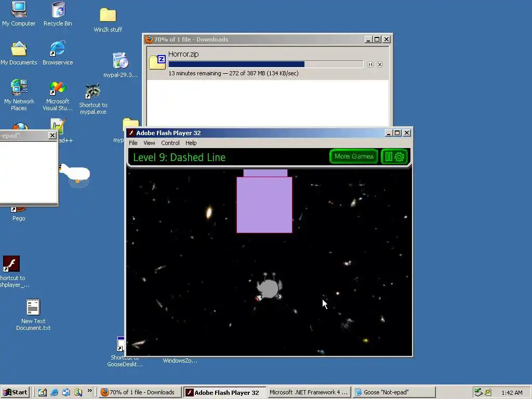Image resolution: width=532 pixels, height=399 pixels.
Task: Click the pause icon in the game's green button
Action: coord(389,157)
